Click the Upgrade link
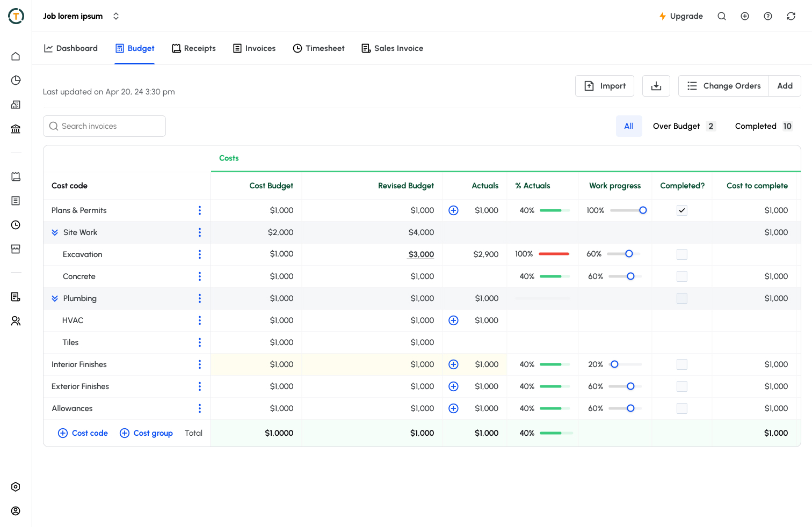The width and height of the screenshot is (812, 527). [x=681, y=16]
